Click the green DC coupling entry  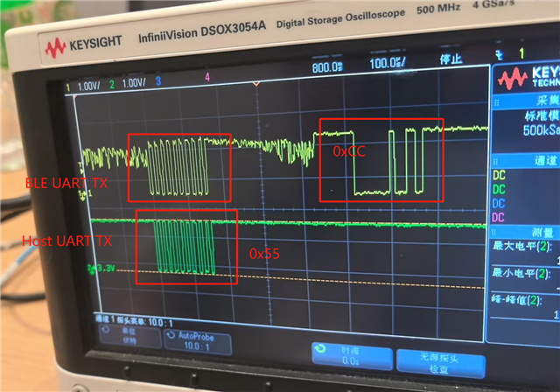coord(499,189)
